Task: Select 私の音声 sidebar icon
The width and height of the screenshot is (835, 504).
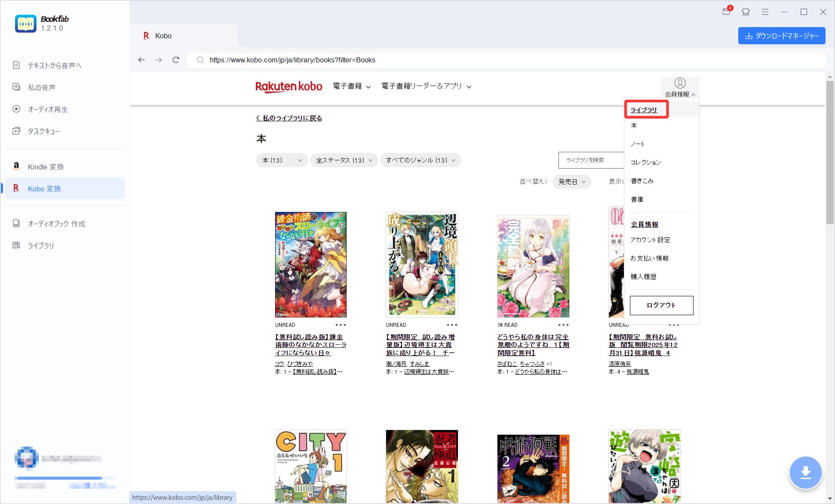Action: pyautogui.click(x=41, y=87)
